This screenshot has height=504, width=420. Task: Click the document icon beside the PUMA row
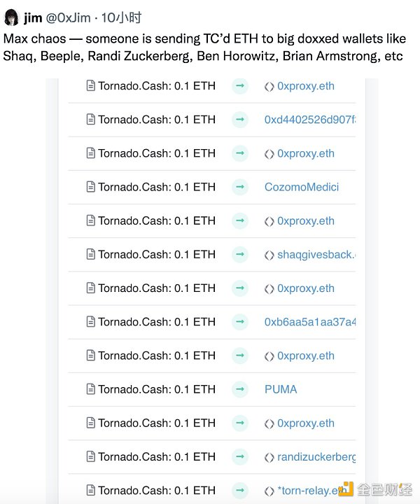point(90,389)
